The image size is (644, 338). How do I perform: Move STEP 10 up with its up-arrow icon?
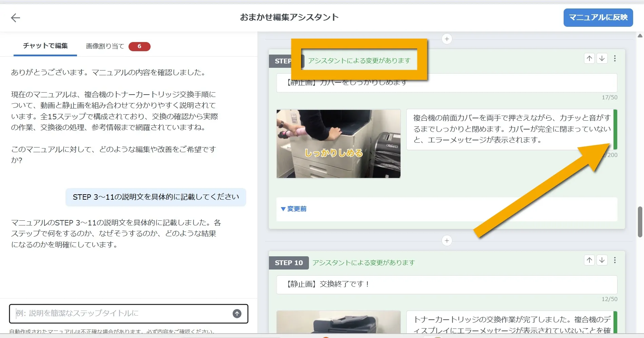(x=589, y=261)
